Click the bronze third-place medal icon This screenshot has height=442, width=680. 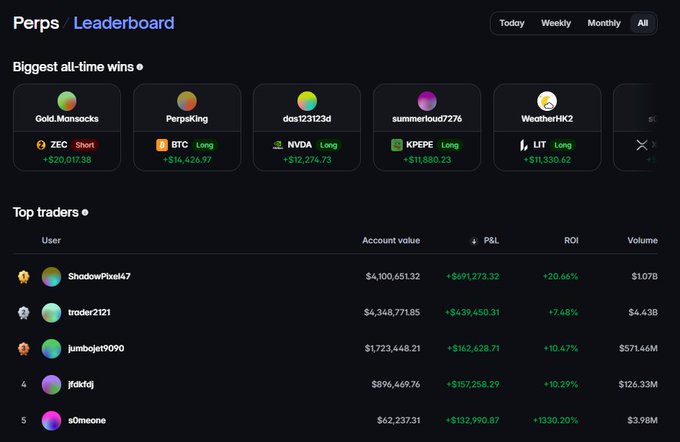(x=23, y=348)
